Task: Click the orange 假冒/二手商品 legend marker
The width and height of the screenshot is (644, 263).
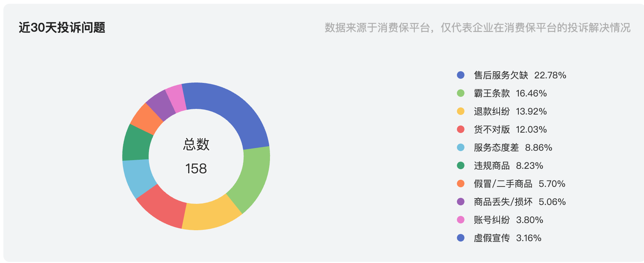Action: 460,183
